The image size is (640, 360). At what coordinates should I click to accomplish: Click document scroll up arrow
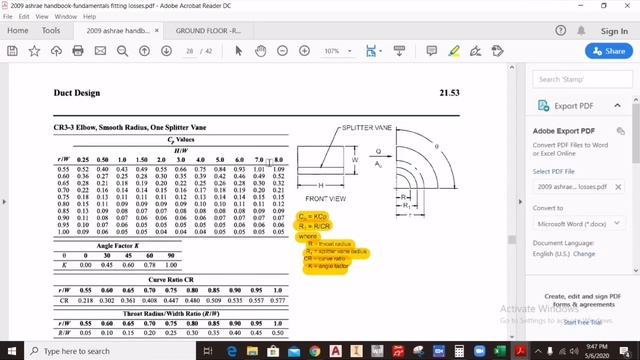coord(512,67)
